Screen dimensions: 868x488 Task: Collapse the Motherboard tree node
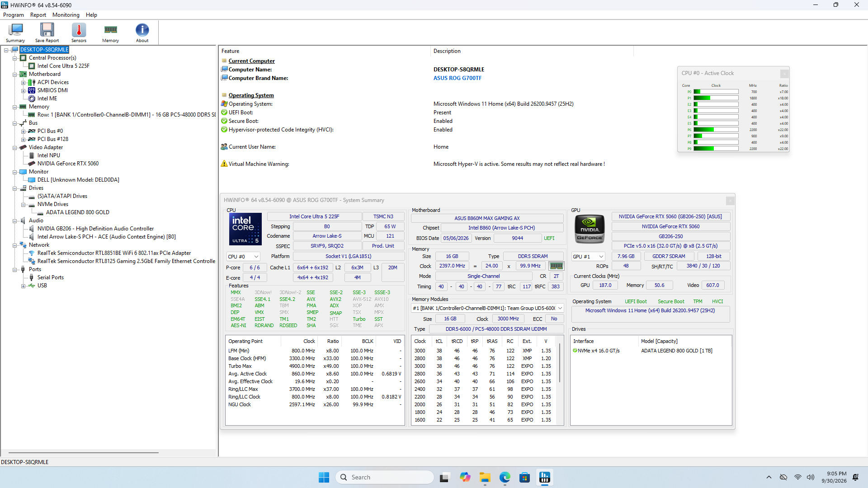pos(15,74)
